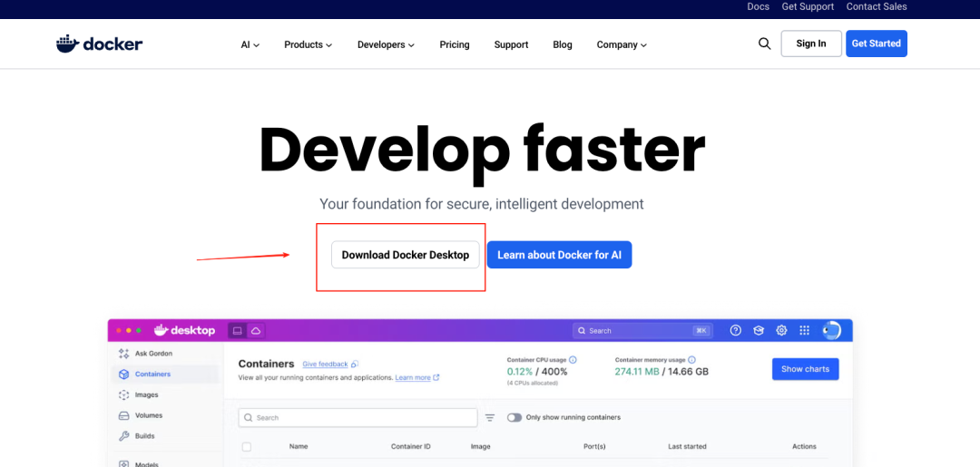Expand the Company dropdown menu
The height and width of the screenshot is (467, 980).
coord(622,45)
